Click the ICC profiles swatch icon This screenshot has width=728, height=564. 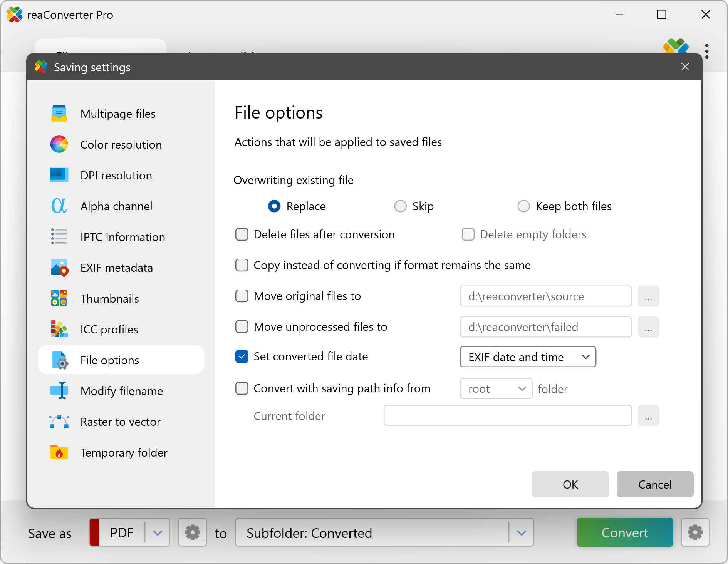59,329
